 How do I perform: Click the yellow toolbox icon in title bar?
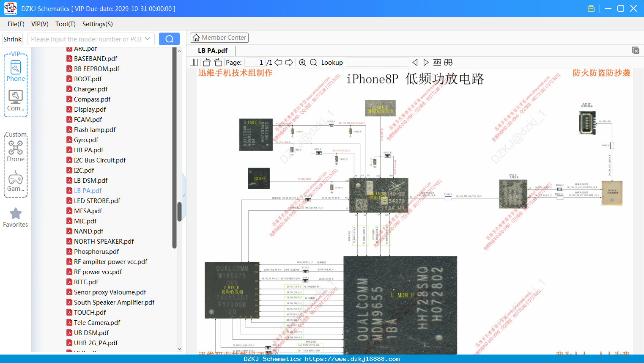[x=591, y=8]
